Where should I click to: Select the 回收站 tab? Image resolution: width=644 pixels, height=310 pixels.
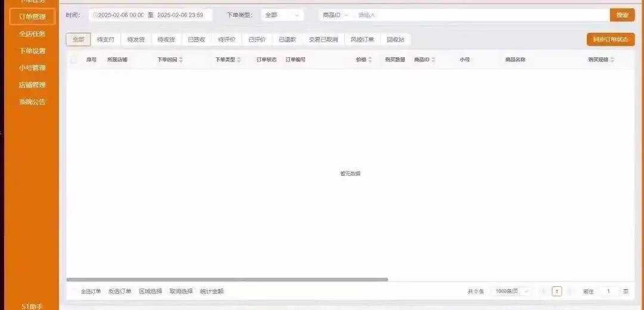click(395, 39)
